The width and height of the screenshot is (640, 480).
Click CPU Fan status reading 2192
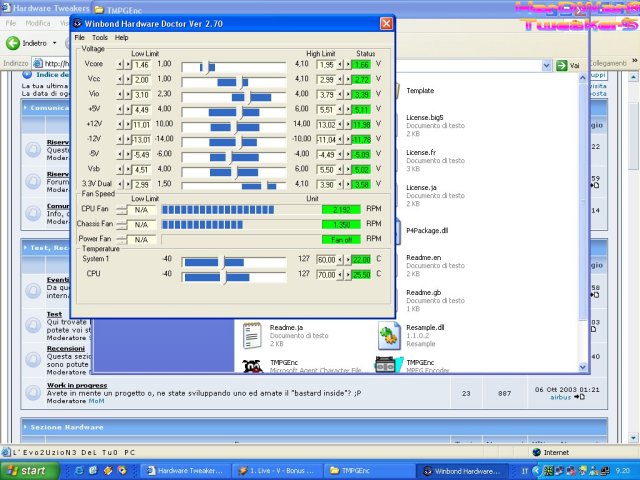pos(341,210)
